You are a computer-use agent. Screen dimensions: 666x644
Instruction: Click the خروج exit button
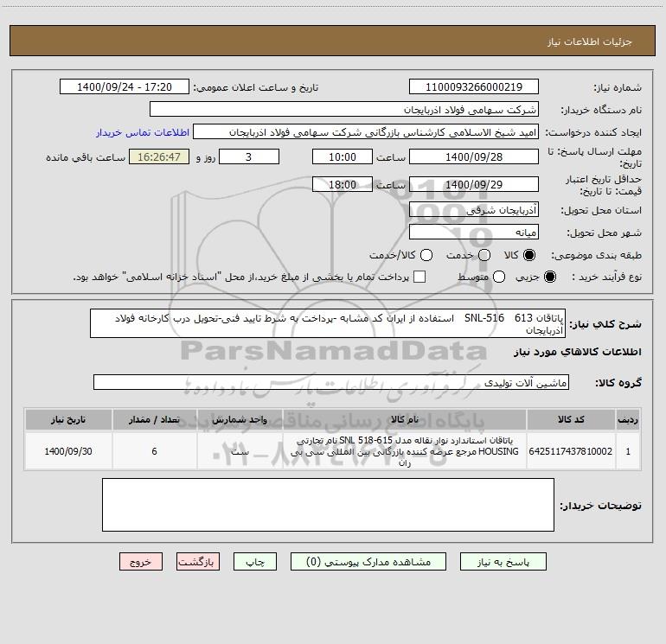pos(141,562)
